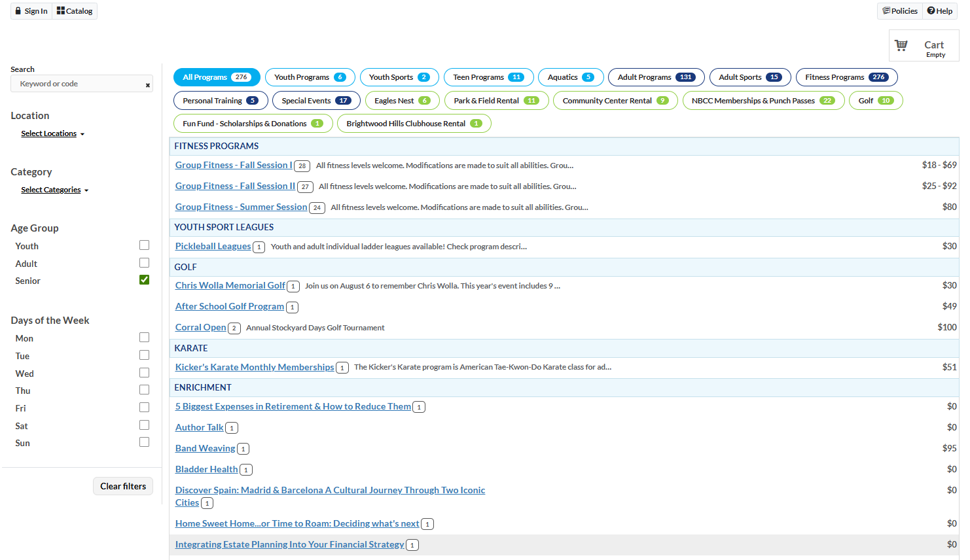This screenshot has height=560, width=970.
Task: Switch to Youth Sports tab
Action: (399, 77)
